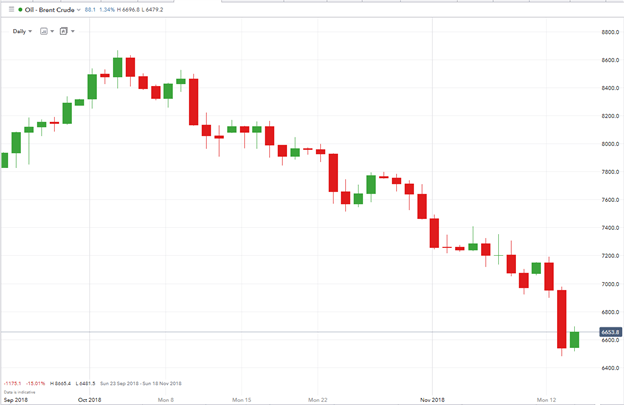Open the hamburger menu beside Oil - Brent Crude
This screenshot has height=405, width=624.
click(11, 10)
